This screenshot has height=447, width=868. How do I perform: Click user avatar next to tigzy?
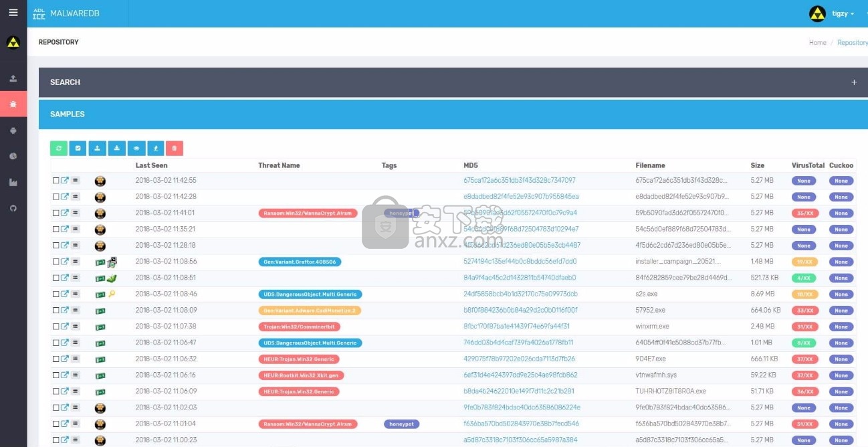[x=817, y=13]
